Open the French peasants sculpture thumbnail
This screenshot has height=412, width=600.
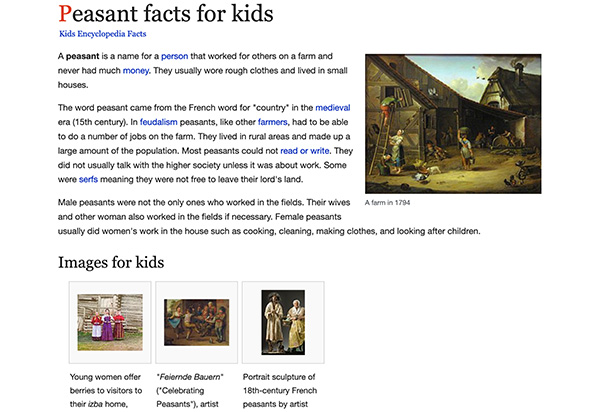[283, 322]
